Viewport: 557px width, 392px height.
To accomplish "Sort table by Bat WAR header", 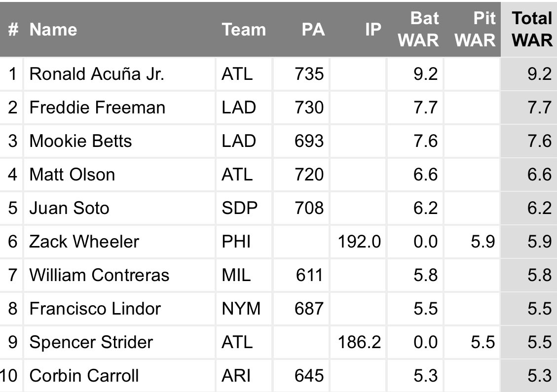I will [x=418, y=29].
